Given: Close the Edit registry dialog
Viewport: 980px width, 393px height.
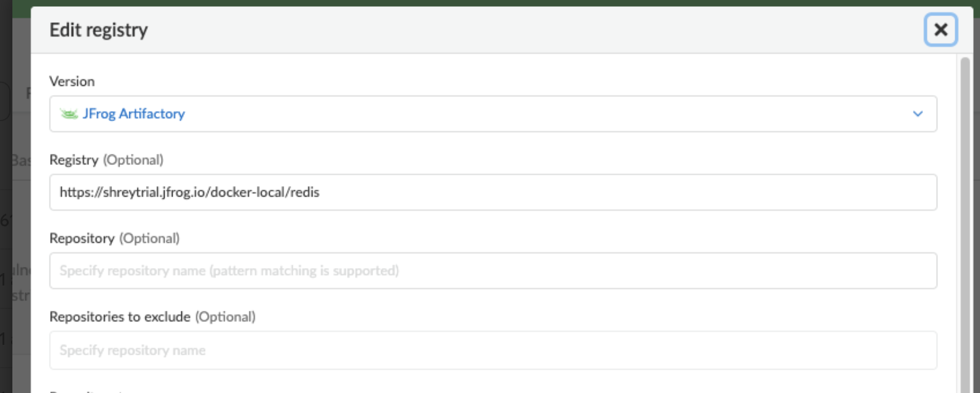Looking at the screenshot, I should click(940, 30).
